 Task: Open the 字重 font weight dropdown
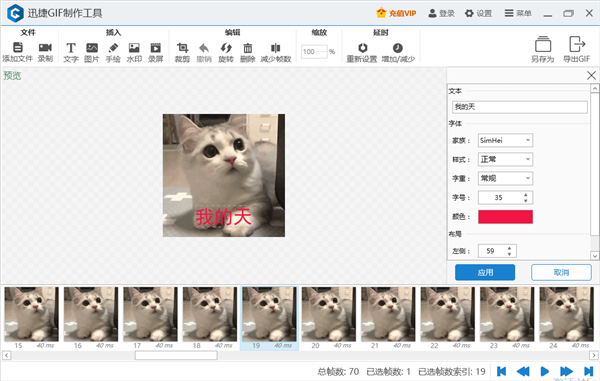[x=505, y=178]
